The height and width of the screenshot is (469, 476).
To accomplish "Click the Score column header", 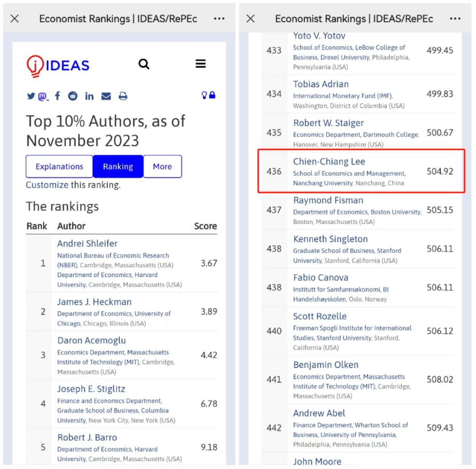I will 205,226.
